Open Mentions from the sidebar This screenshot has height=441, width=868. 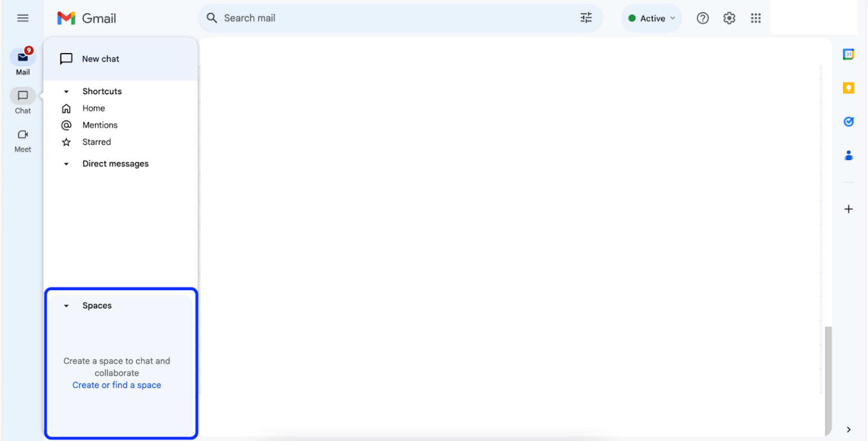click(x=100, y=125)
